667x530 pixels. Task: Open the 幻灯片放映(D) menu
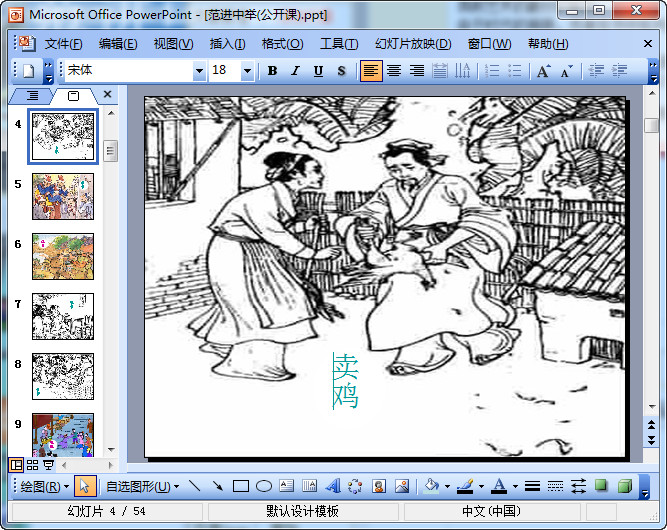click(x=413, y=44)
